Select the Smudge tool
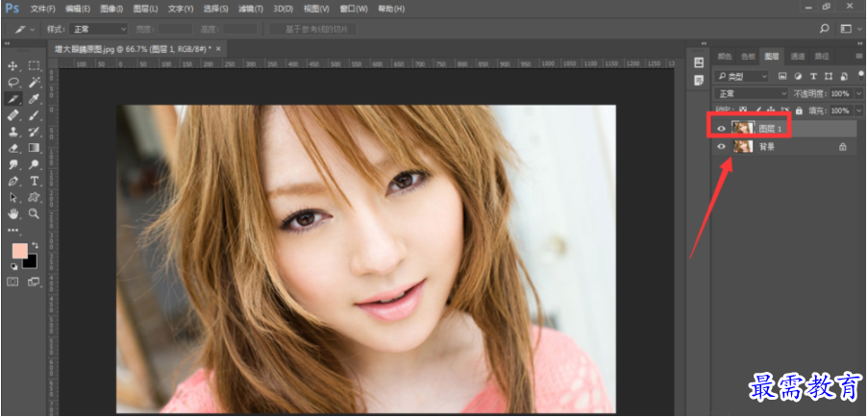The width and height of the screenshot is (868, 417). (13, 164)
